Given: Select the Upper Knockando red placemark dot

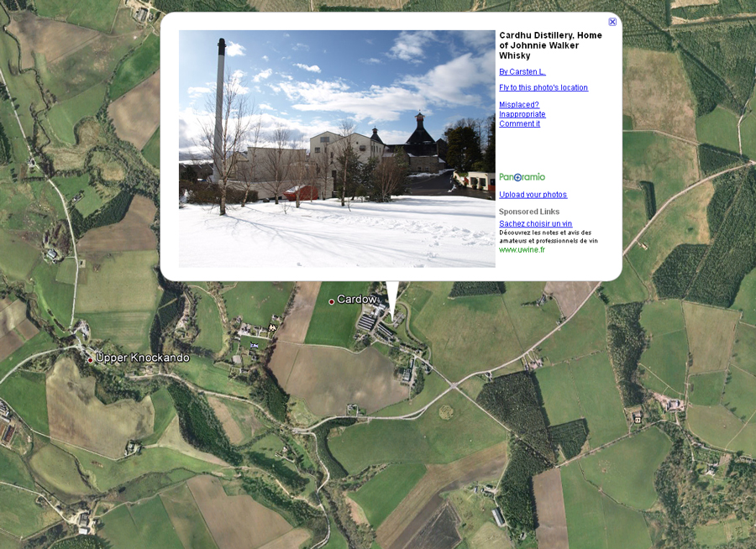Looking at the screenshot, I should (90, 360).
